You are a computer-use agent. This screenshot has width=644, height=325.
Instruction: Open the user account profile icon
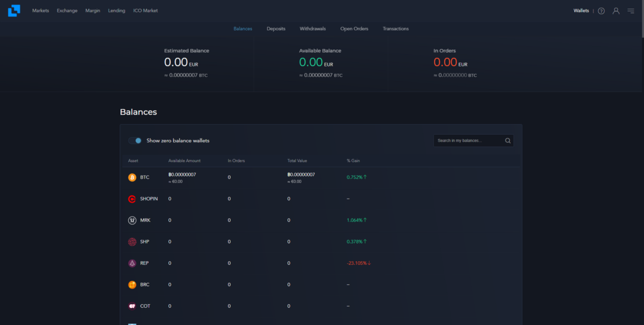(x=616, y=11)
